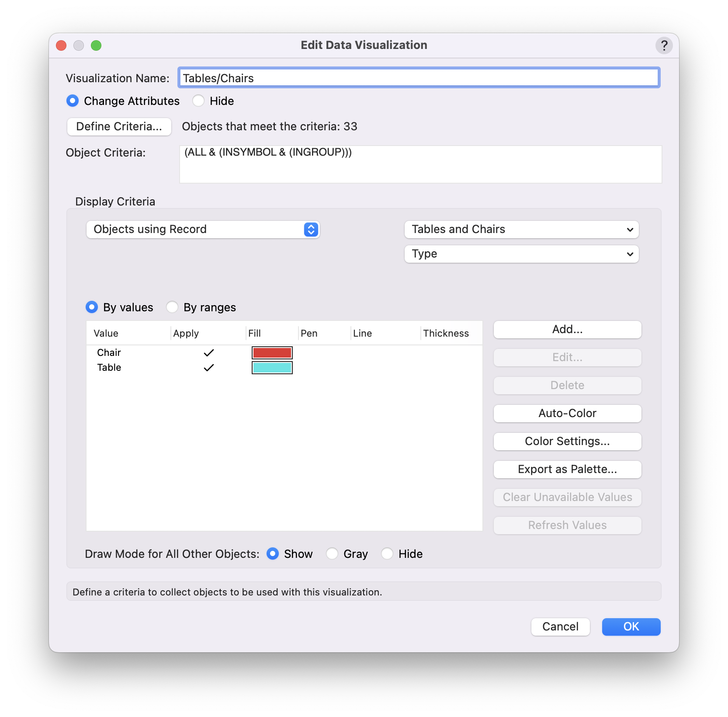Export values as a palette
The height and width of the screenshot is (717, 728).
(567, 469)
